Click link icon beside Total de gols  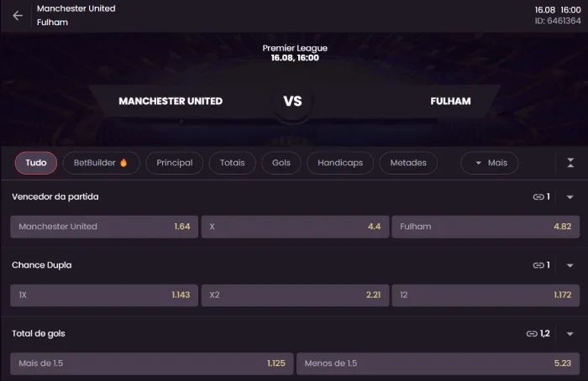click(533, 334)
